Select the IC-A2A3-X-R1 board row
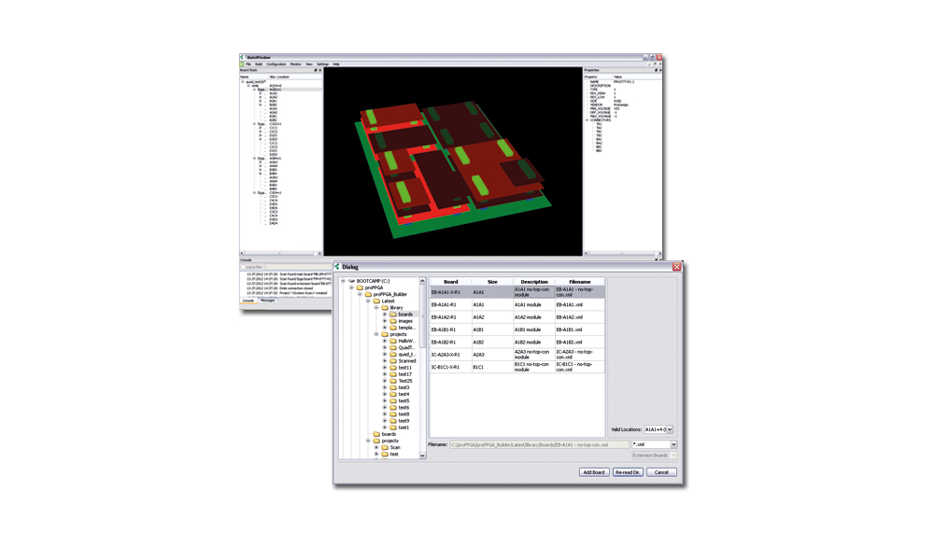This screenshot has height=560, width=934. (517, 355)
